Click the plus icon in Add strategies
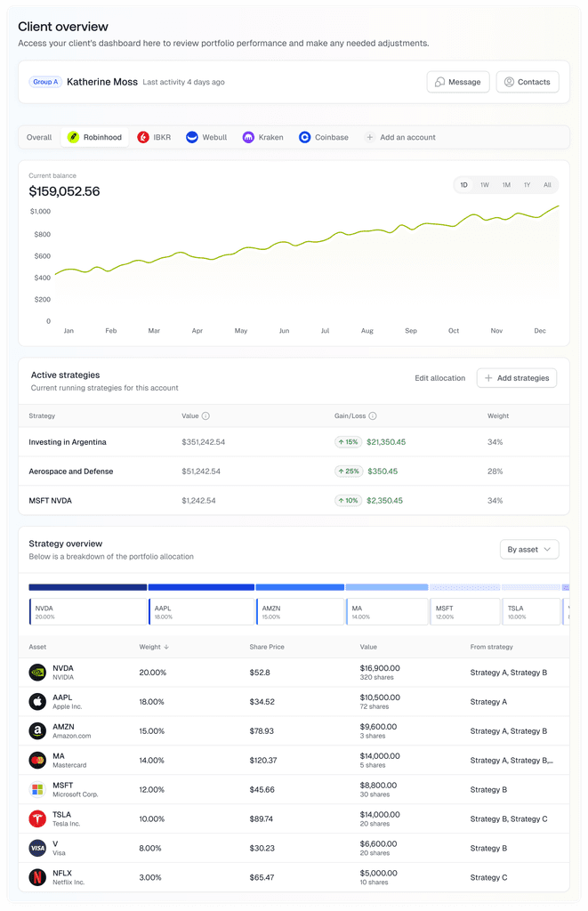The height and width of the screenshot is (911, 588). 488,378
